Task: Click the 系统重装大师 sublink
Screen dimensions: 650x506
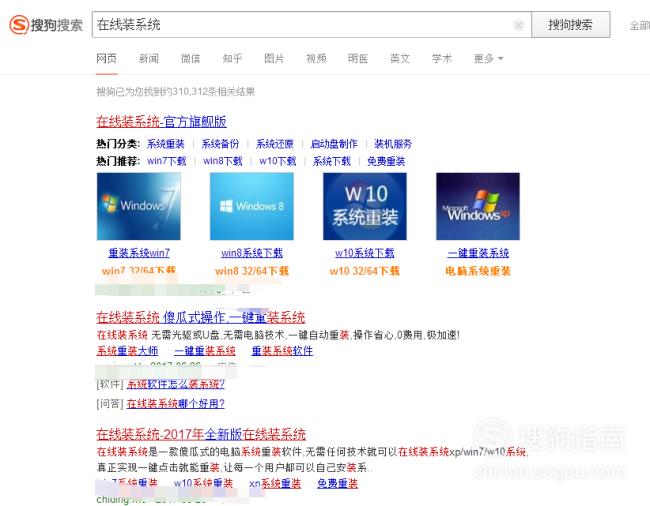Action: tap(127, 351)
